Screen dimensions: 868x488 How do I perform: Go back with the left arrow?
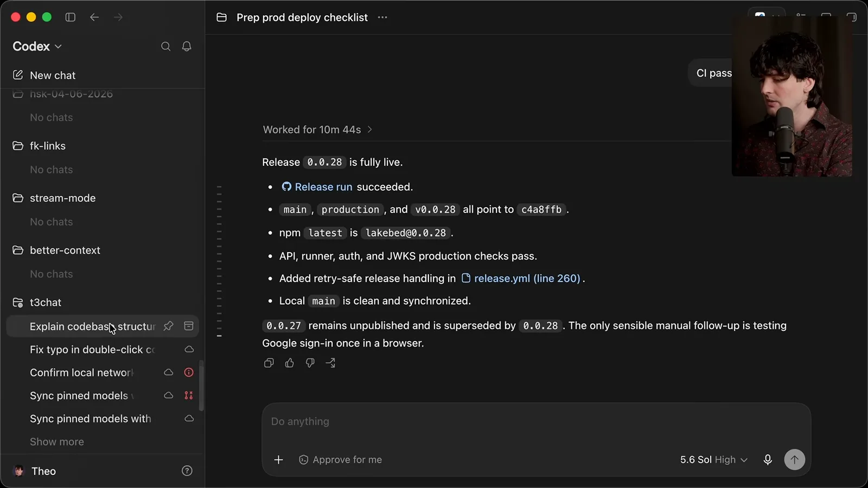coord(94,17)
